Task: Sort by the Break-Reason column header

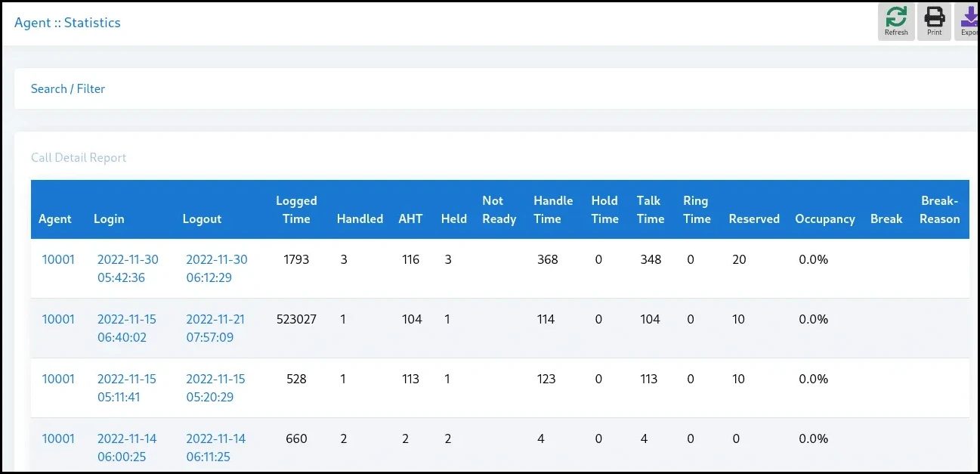Action: click(939, 209)
